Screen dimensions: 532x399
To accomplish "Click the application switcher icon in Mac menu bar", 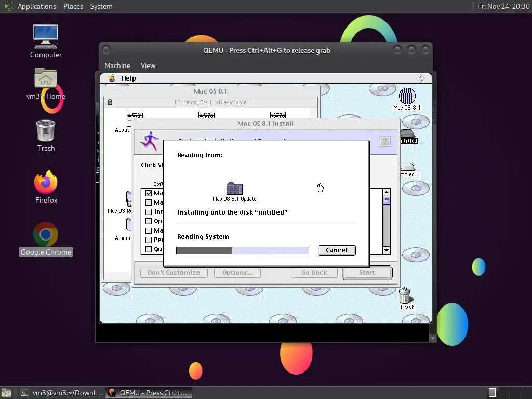I will (420, 78).
